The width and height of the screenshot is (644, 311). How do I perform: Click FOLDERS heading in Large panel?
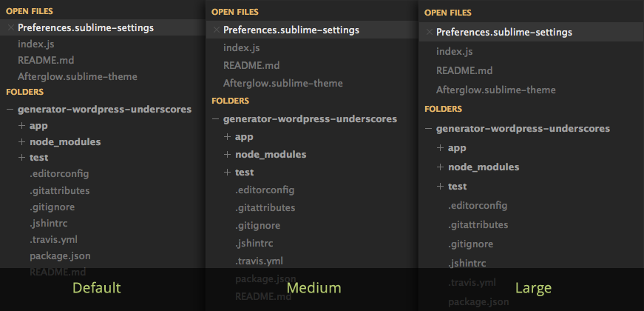pos(443,110)
